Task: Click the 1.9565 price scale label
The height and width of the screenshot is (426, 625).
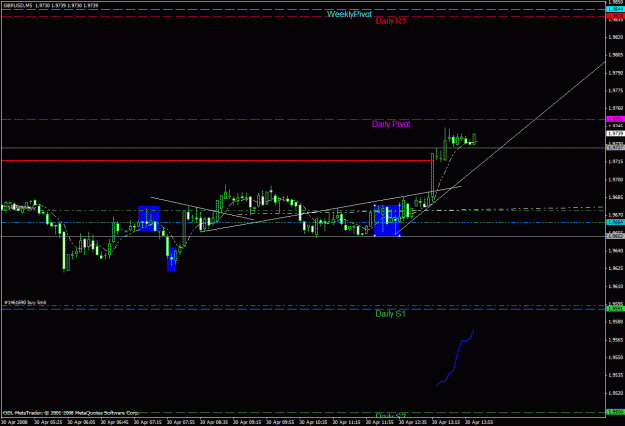Action: coord(616,340)
